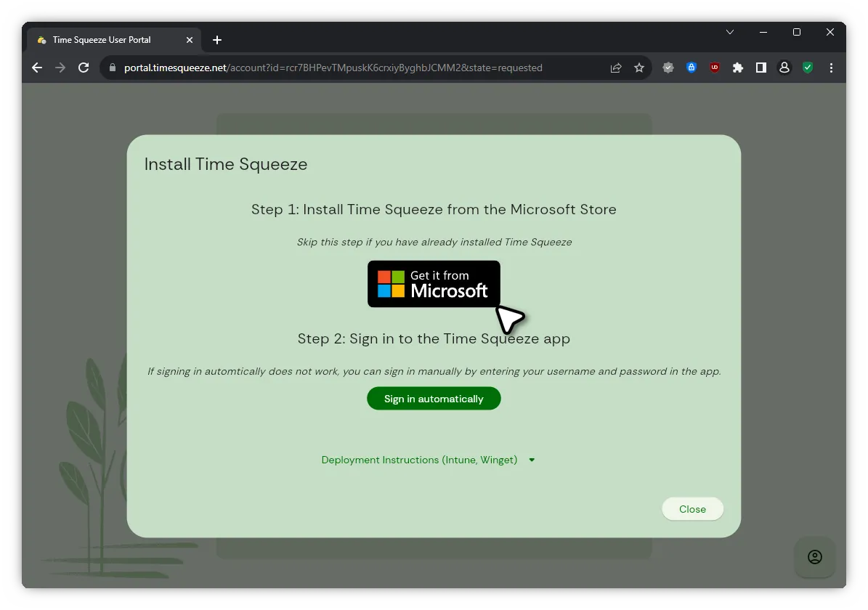Open the support chat icon bottom-right

pyautogui.click(x=814, y=557)
